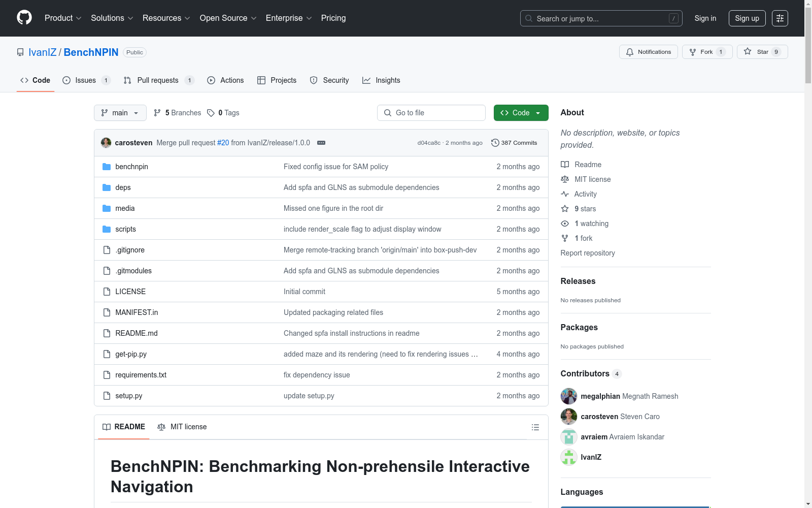Open the MANIFEST.in file
The image size is (812, 508).
pos(137,312)
